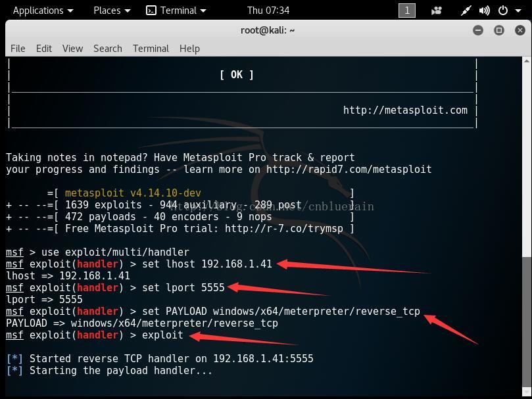Screen dimensions: 532x399
Task: Click the terminal vertical scrollbar thumb
Action: tap(527, 322)
